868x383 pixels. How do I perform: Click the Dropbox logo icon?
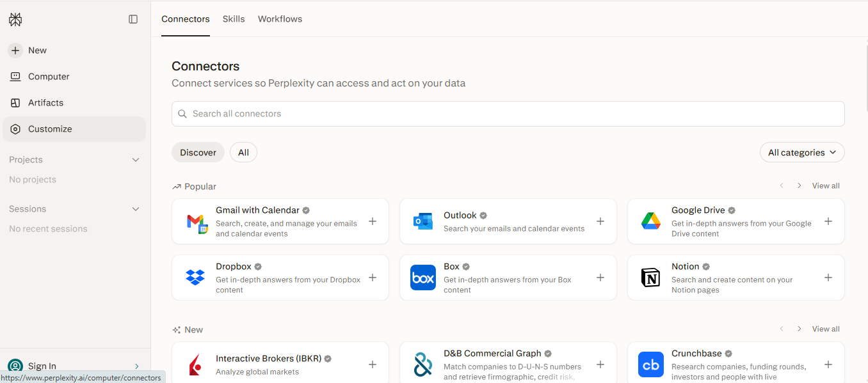195,277
